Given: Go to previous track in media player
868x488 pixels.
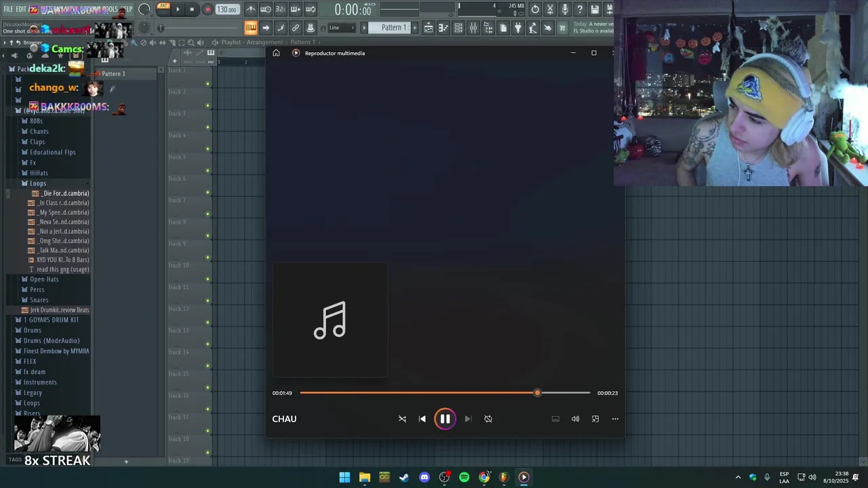Looking at the screenshot, I should click(422, 419).
